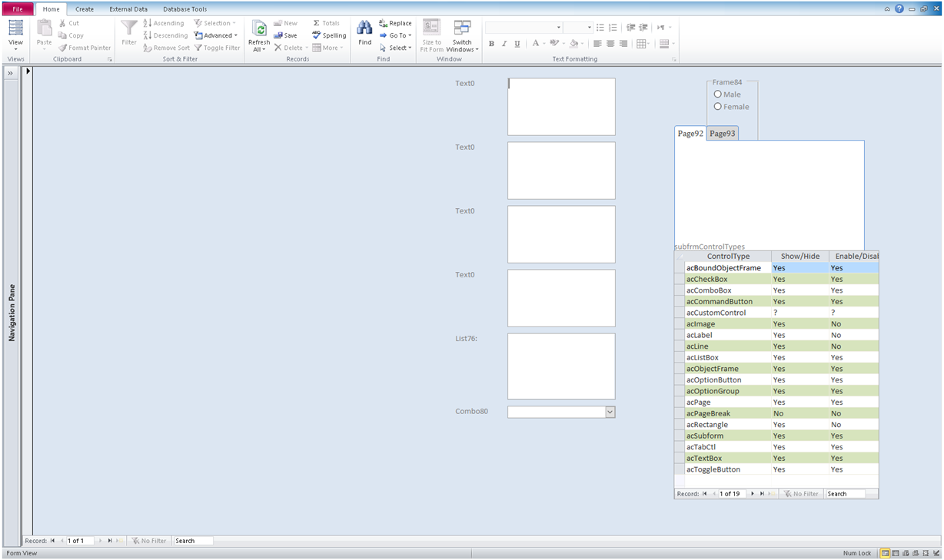
Task: Switch to Datasheet View from status bar
Action: coord(896,553)
